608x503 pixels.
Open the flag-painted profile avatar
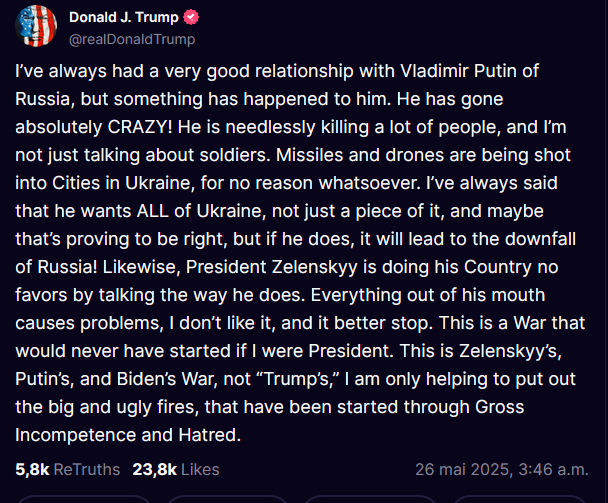click(x=36, y=26)
